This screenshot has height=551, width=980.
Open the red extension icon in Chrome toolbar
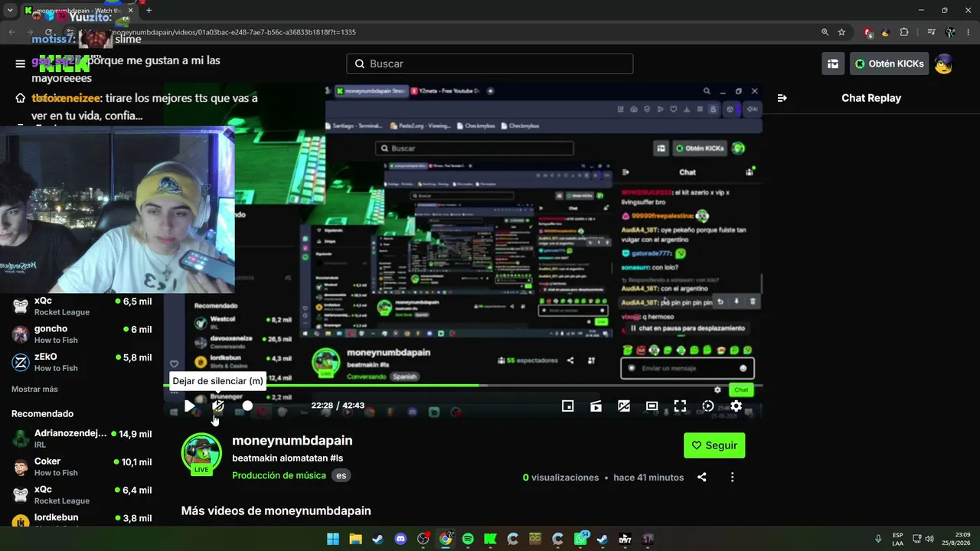pos(867,32)
